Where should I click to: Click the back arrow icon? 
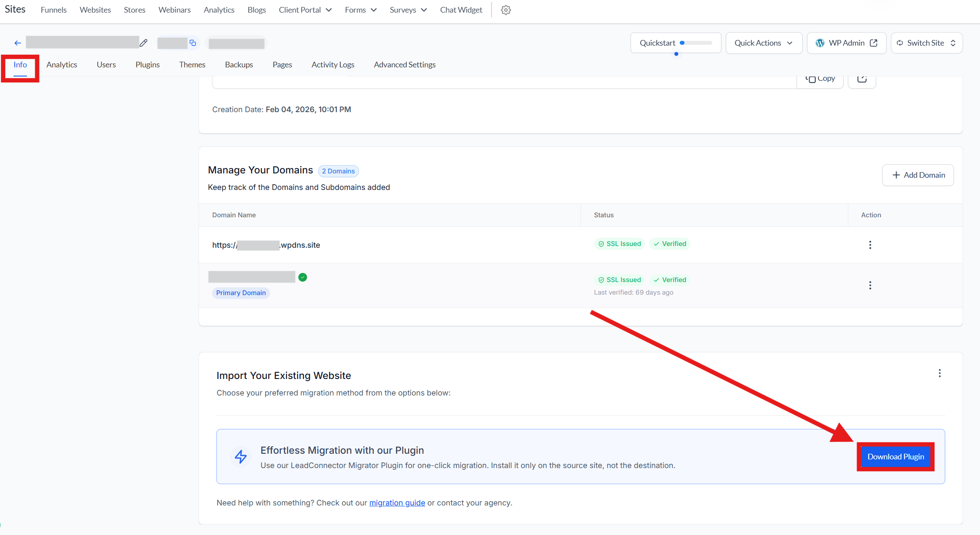(x=17, y=43)
